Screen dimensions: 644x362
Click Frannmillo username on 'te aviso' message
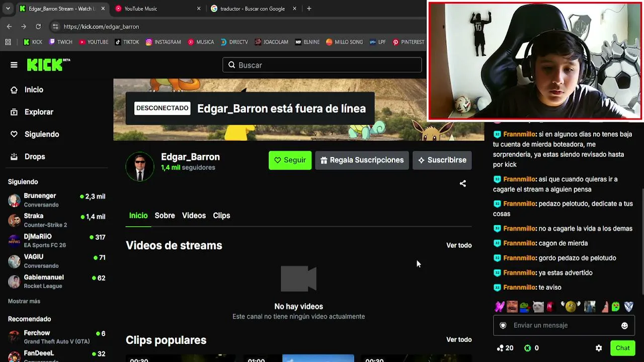[519, 287]
